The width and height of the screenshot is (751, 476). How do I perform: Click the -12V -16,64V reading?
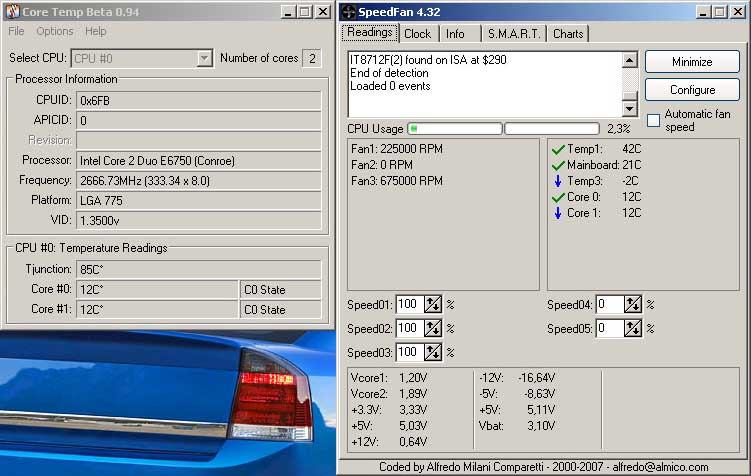[x=517, y=378]
